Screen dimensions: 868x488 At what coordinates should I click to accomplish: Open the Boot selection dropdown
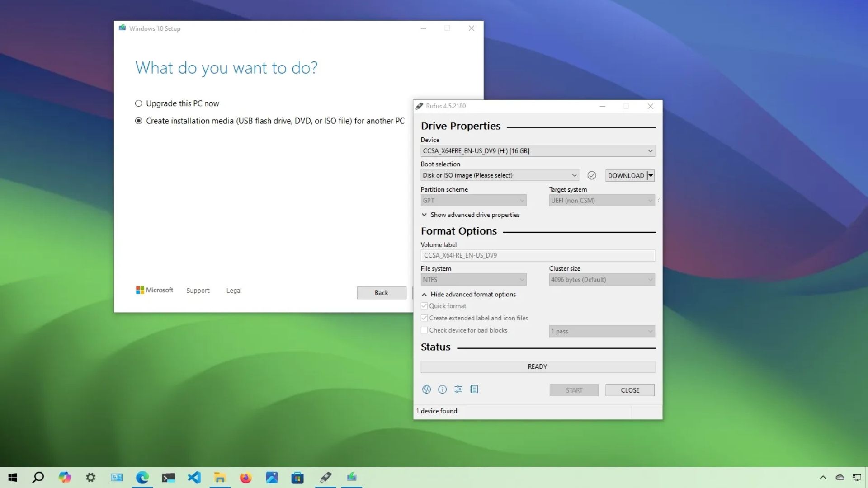500,175
